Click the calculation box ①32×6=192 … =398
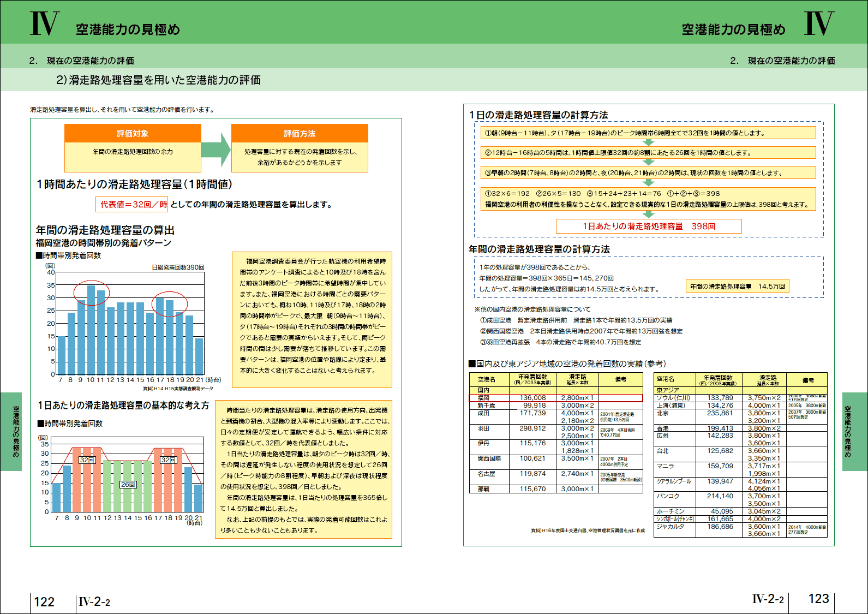The image size is (868, 614). 648,199
